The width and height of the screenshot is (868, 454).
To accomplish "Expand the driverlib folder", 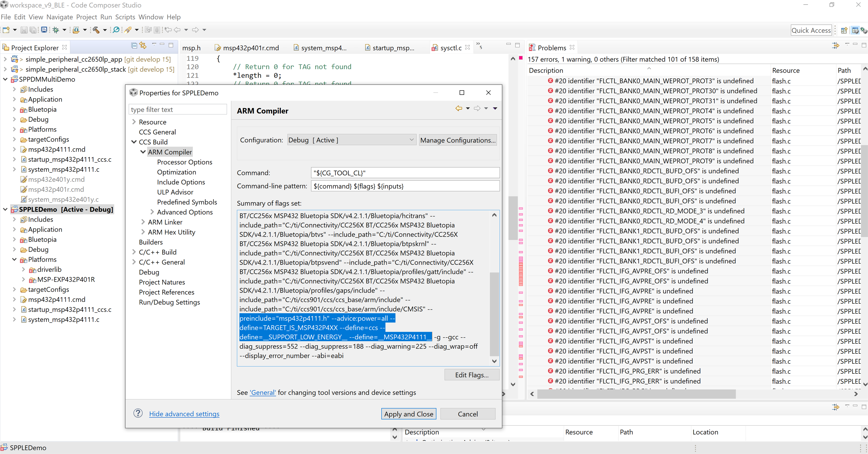I will point(23,269).
